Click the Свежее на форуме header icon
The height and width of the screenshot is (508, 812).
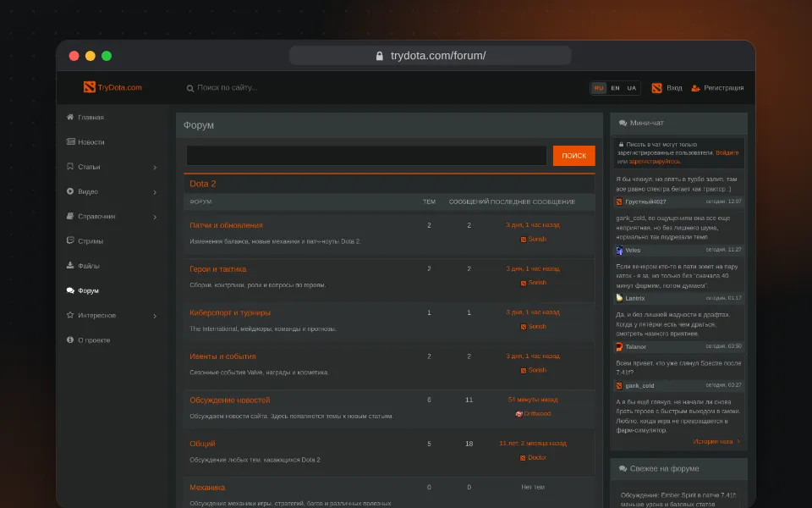pos(623,468)
